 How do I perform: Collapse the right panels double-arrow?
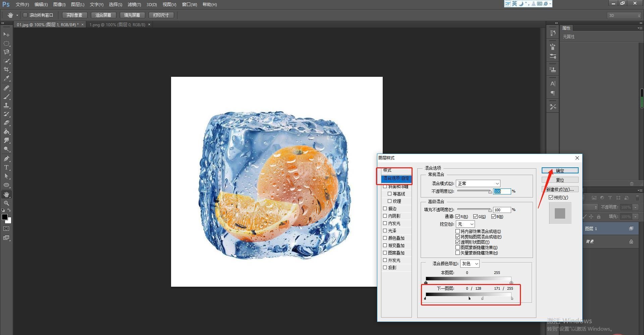point(641,23)
